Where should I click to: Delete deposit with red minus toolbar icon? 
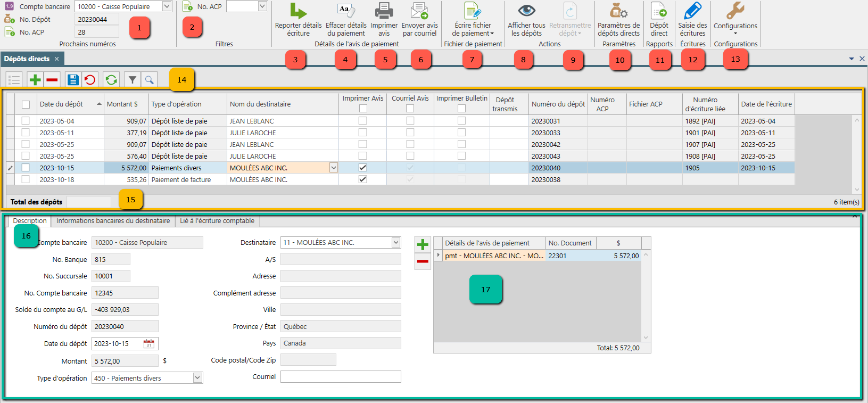52,80
